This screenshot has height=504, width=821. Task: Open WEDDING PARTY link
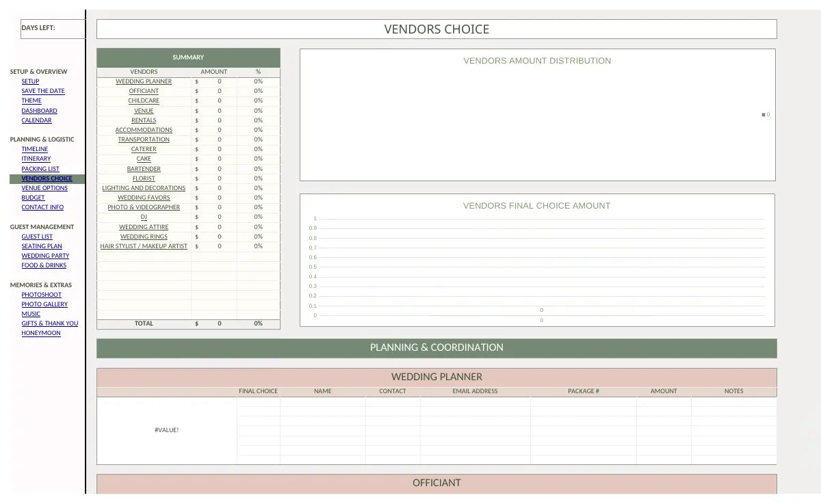pyautogui.click(x=45, y=256)
